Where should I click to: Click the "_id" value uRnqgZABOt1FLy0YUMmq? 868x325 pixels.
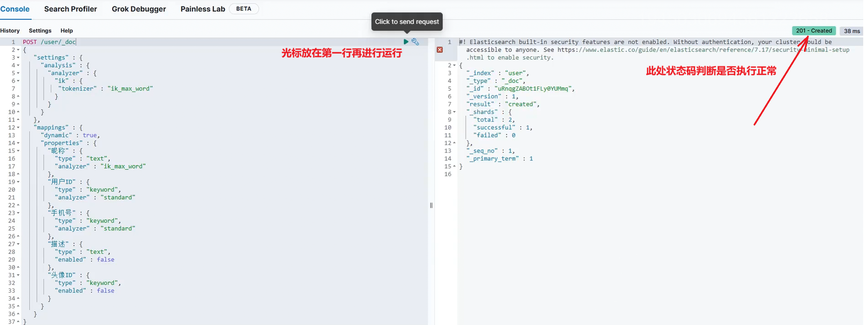click(x=533, y=88)
